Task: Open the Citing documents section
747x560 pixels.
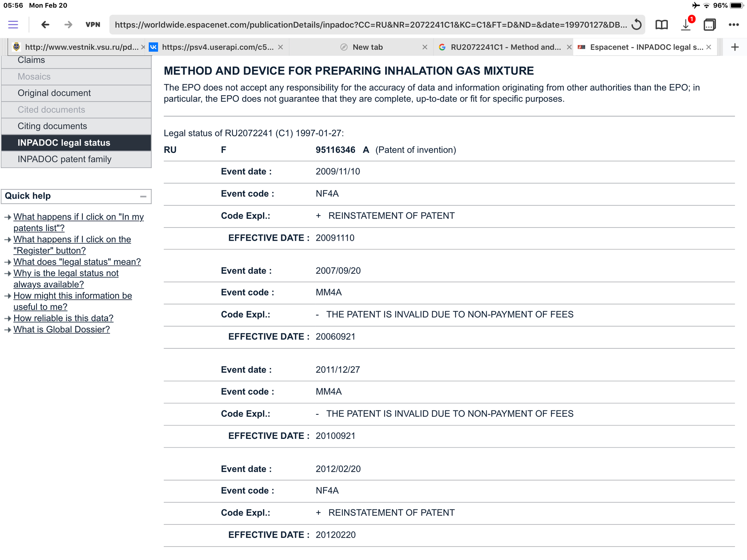Action: pos(52,126)
